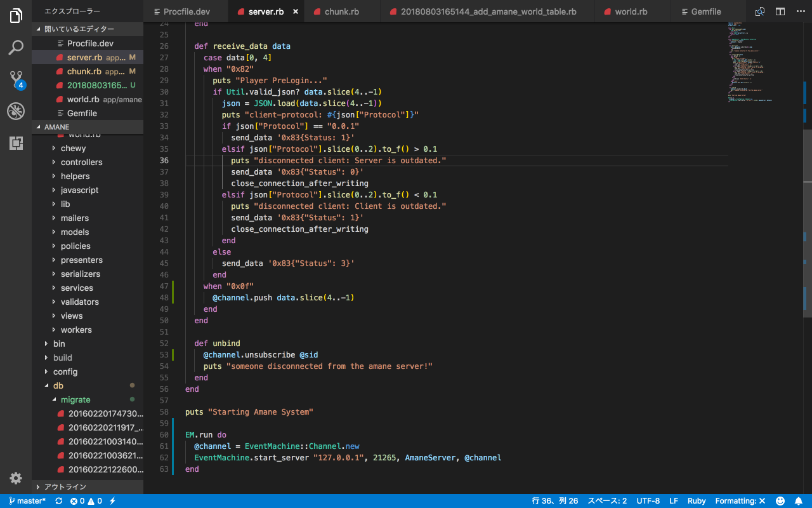Click the split editor icon

point(780,11)
